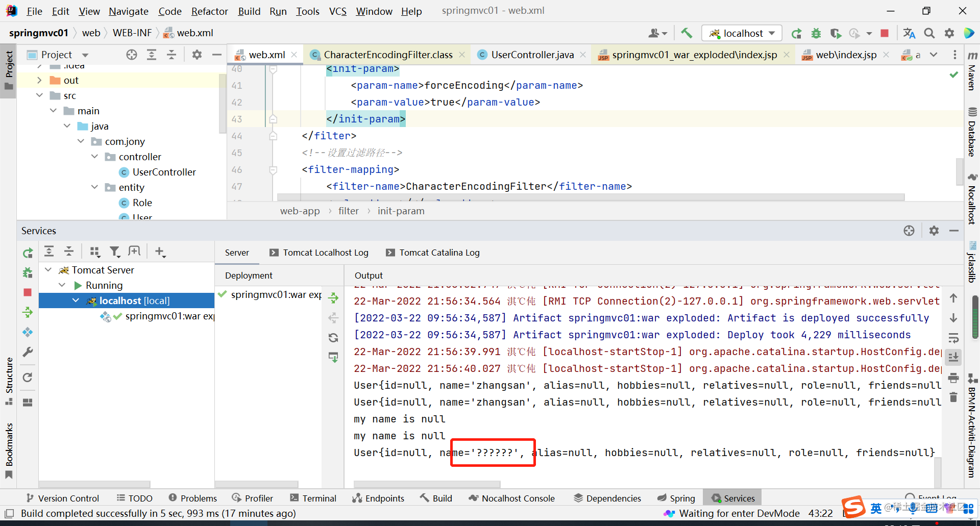The width and height of the screenshot is (980, 526).
Task: Open the Nocalhost Console tool window
Action: point(511,498)
